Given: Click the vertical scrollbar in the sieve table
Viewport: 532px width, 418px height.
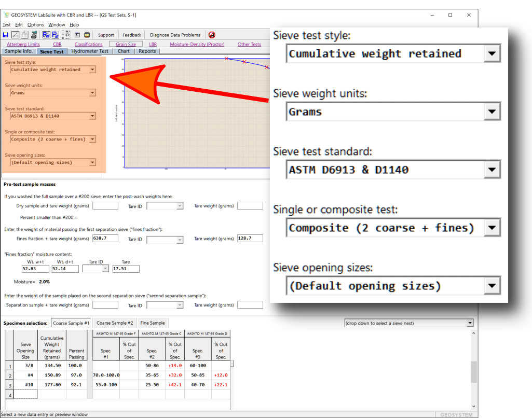Looking at the screenshot, I should (x=473, y=371).
